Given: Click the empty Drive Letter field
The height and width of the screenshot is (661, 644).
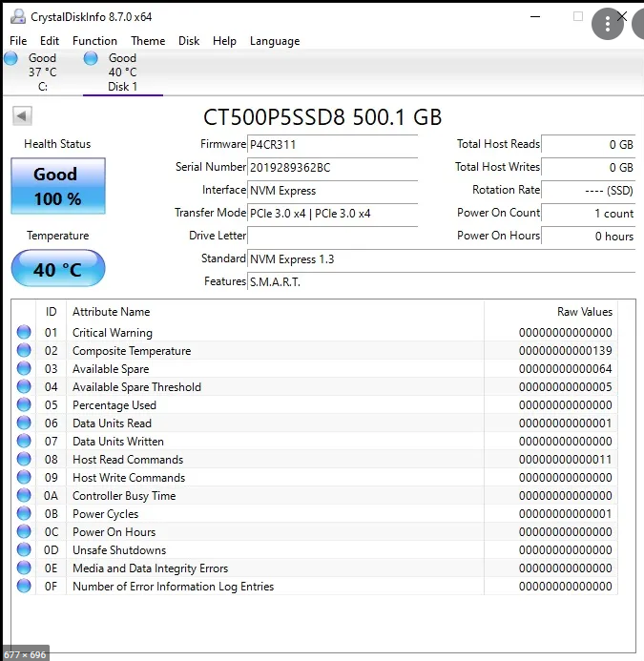Looking at the screenshot, I should pos(332,237).
